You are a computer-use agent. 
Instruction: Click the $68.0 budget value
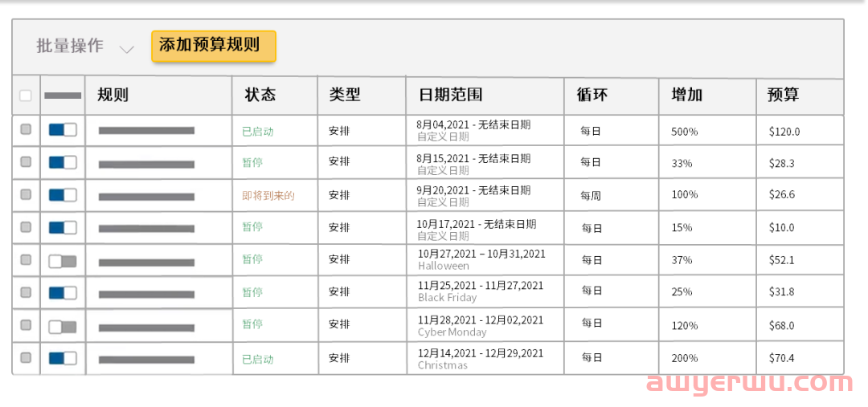(782, 326)
